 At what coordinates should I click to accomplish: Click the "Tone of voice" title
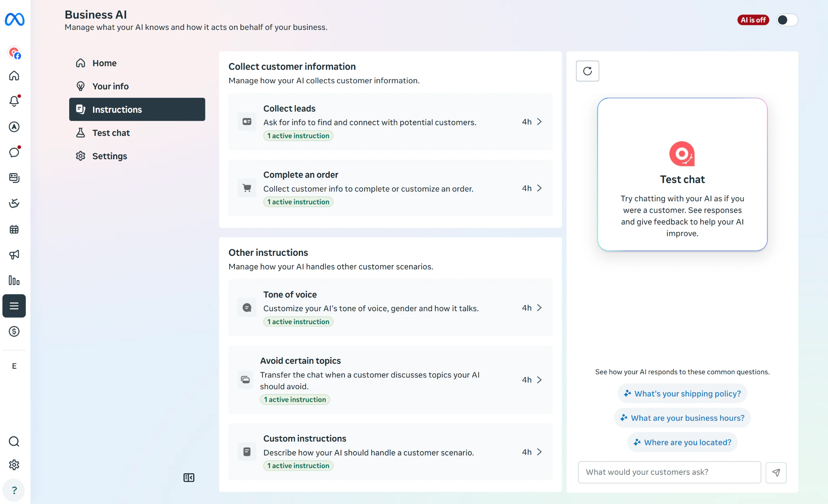290,295
